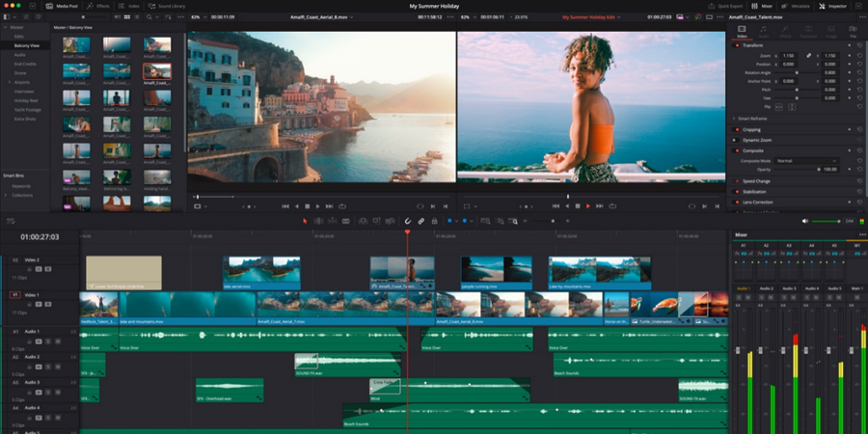Toggle the Lens Correction switch

(737, 203)
